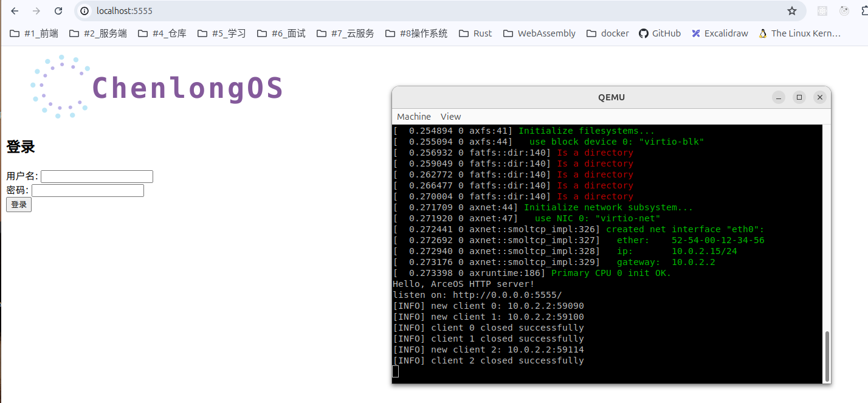Viewport: 868px width, 403px height.
Task: Open the #2_服务端 bookmark folder
Action: pos(98,33)
